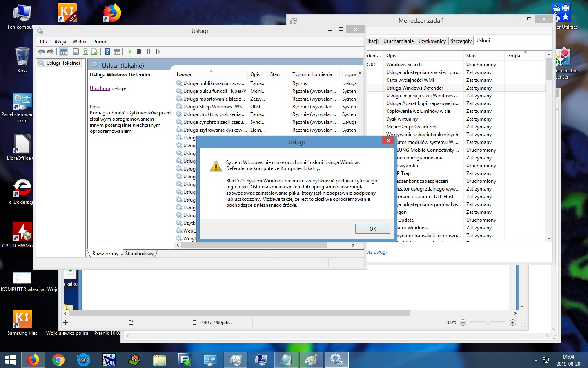Select "Menedżer poświadczeń" row
Screen dimensions: 588x368
coord(456,127)
